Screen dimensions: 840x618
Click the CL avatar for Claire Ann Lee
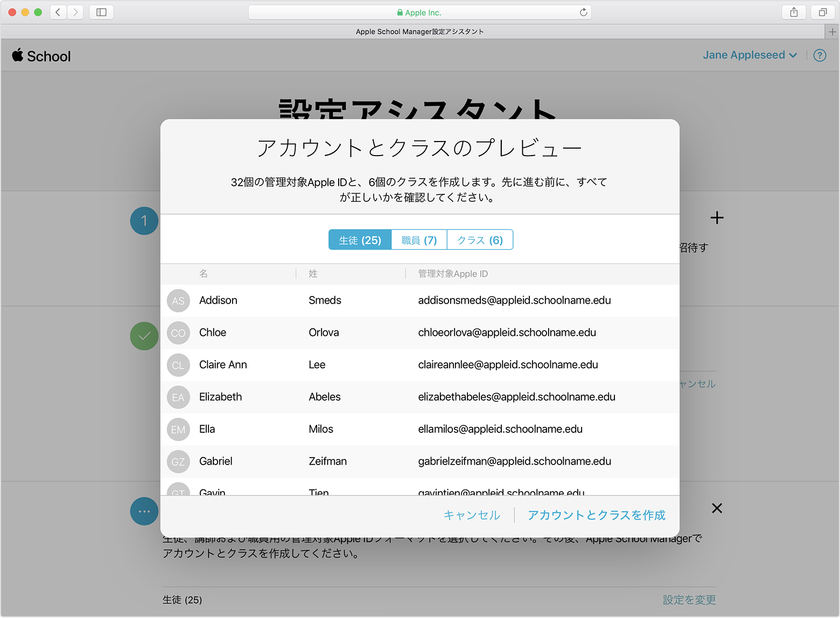[178, 365]
